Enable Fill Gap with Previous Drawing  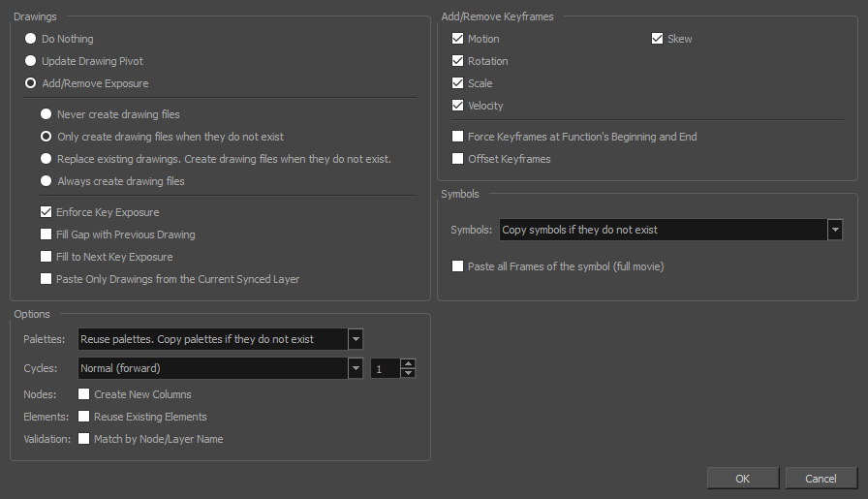coord(46,234)
